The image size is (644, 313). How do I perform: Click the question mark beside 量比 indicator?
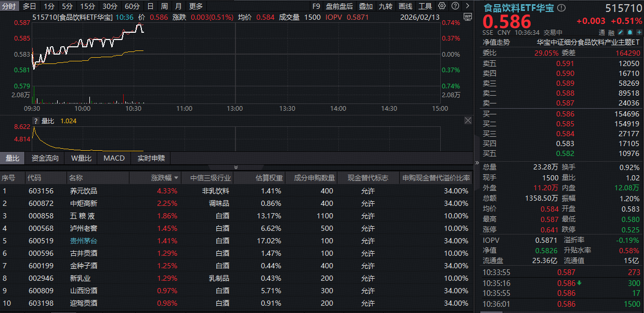coord(36,121)
